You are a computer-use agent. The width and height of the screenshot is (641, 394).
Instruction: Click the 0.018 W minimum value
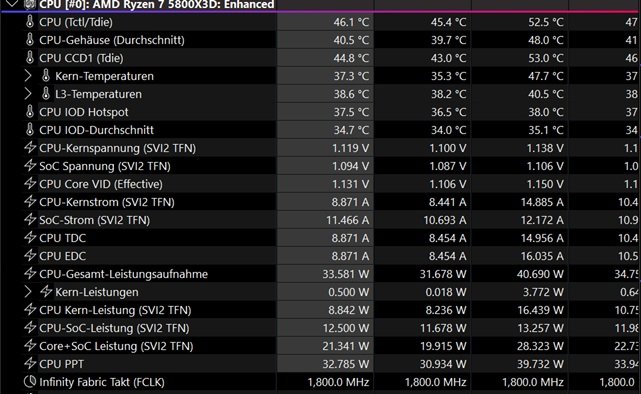[x=446, y=292]
